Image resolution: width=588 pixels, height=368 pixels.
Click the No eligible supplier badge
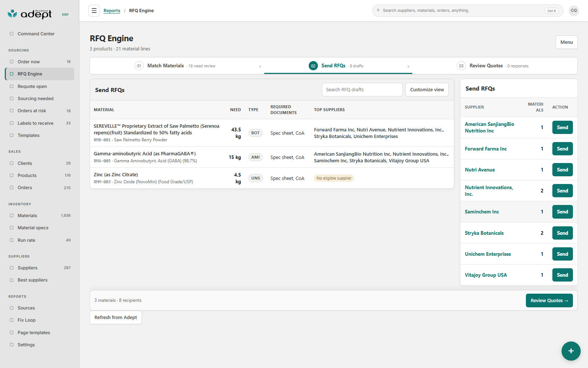pyautogui.click(x=334, y=178)
